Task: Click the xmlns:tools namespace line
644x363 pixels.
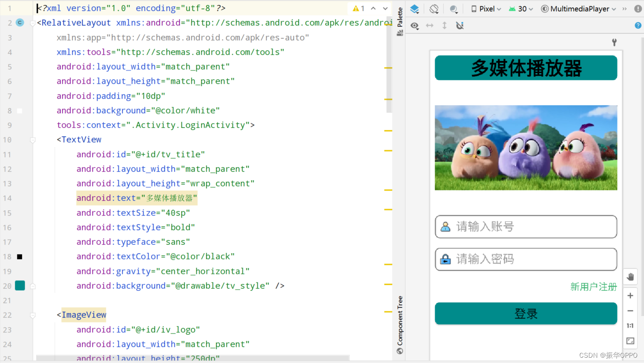Action: coord(171,52)
